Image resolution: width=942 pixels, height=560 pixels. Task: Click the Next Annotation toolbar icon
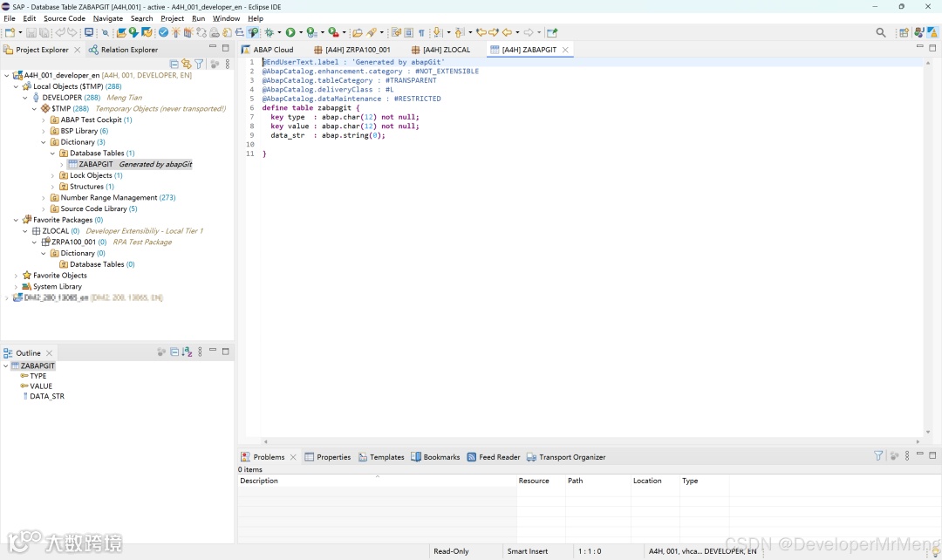point(437,32)
